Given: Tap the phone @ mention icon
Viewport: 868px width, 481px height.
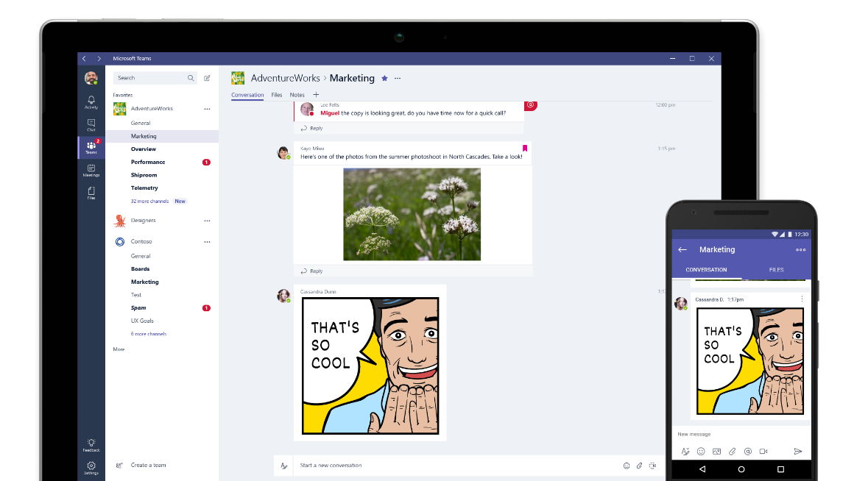Looking at the screenshot, I should pyautogui.click(x=748, y=452).
